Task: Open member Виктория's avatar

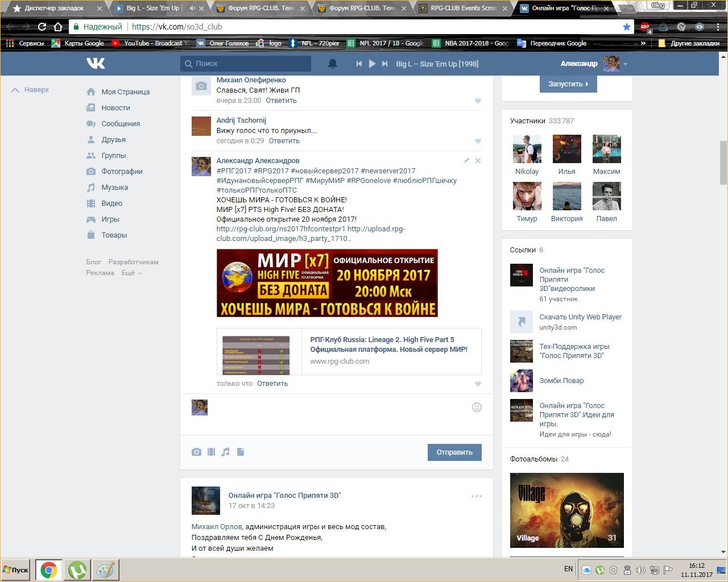Action: point(567,196)
